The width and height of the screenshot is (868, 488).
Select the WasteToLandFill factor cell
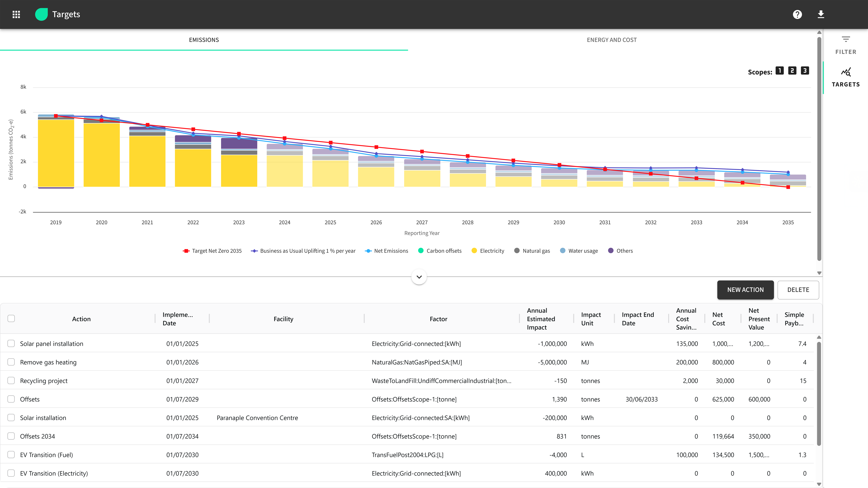point(441,381)
